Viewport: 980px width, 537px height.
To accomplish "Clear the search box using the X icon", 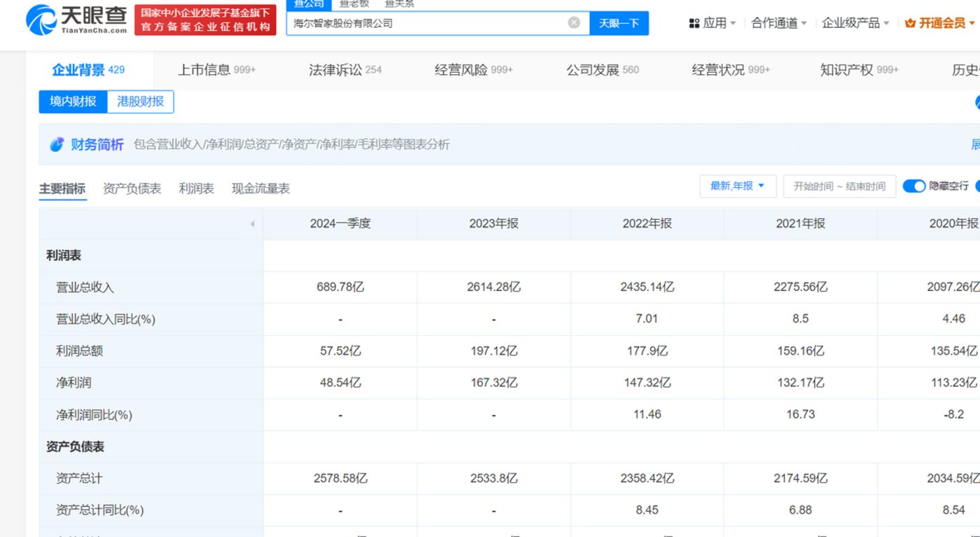I will tap(574, 22).
